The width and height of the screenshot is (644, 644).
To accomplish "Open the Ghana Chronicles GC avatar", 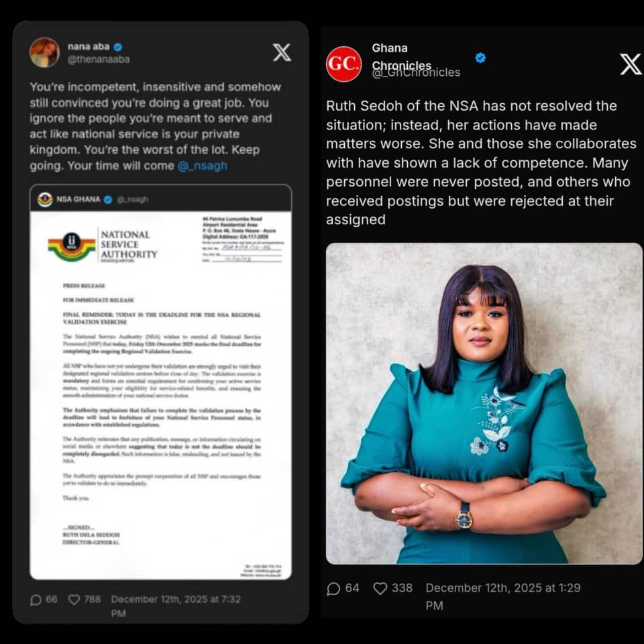I will (x=343, y=64).
